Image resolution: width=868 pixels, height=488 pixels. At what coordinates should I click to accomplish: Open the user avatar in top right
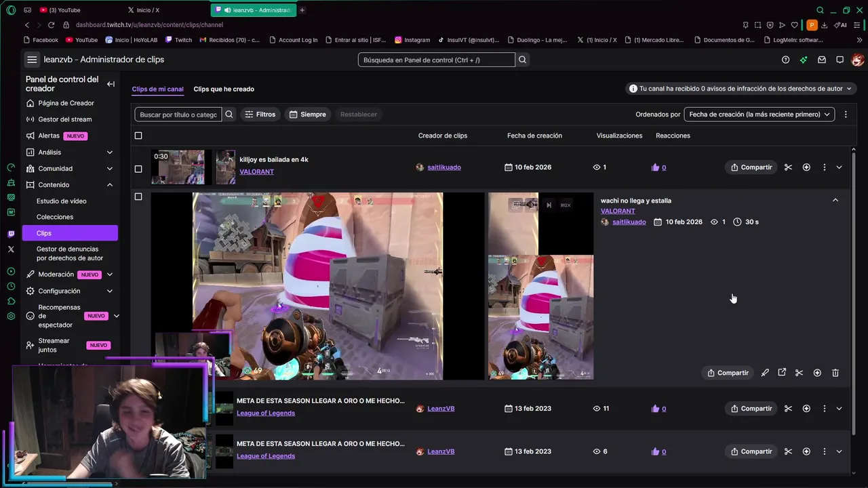coord(858,60)
